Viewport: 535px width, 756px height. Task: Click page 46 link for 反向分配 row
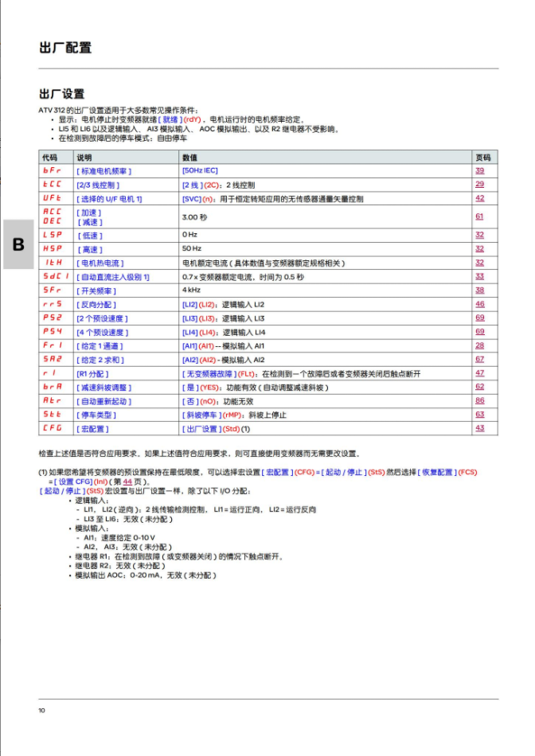click(x=479, y=304)
